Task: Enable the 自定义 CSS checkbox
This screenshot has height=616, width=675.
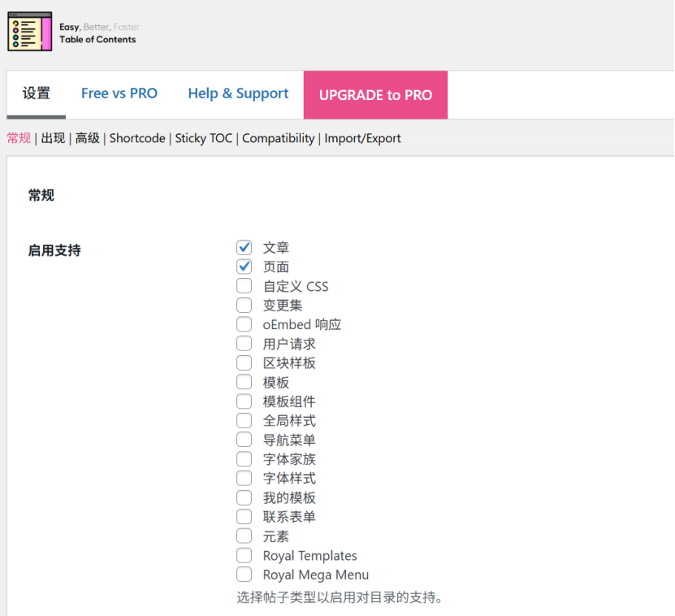Action: point(244,285)
